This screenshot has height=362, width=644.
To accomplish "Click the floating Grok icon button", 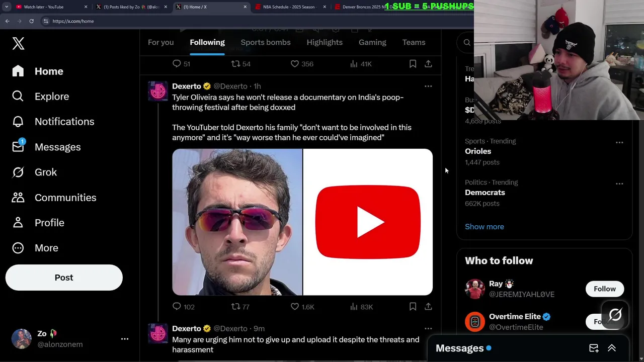I will coord(615,315).
